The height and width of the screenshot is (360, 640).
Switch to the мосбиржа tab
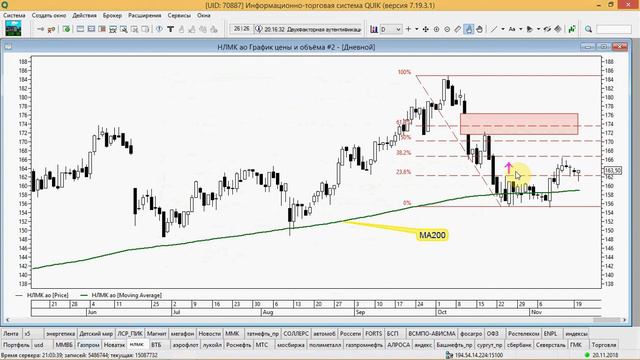(x=291, y=345)
